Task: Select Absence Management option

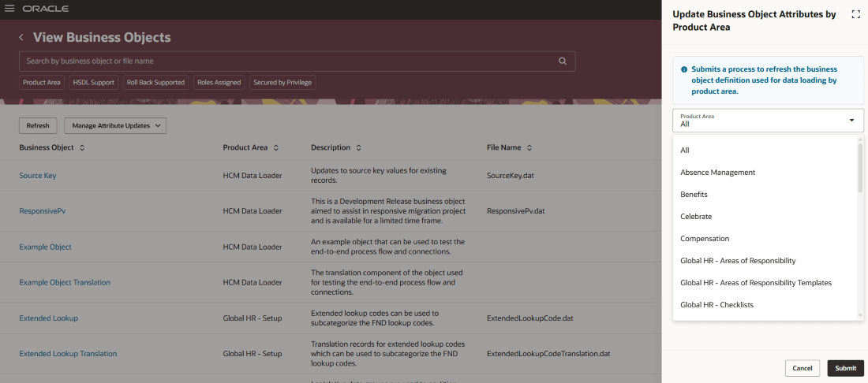Action: click(765, 173)
